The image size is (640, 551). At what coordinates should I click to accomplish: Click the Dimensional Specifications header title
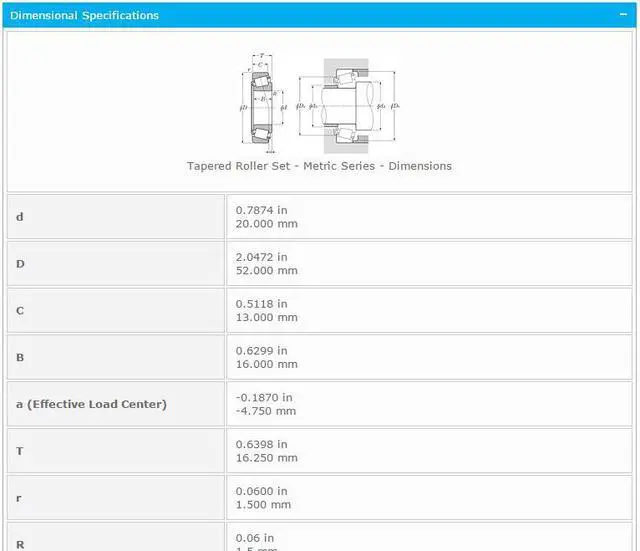tap(84, 15)
